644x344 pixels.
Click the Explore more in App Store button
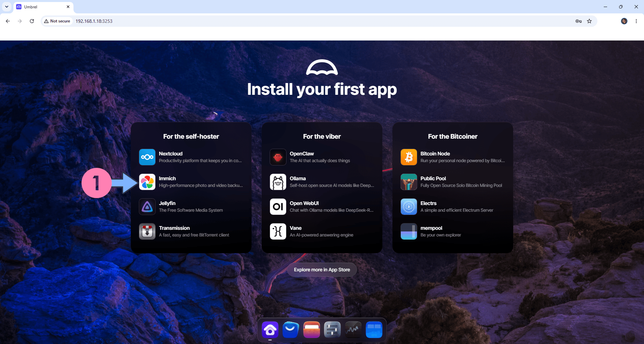click(322, 270)
